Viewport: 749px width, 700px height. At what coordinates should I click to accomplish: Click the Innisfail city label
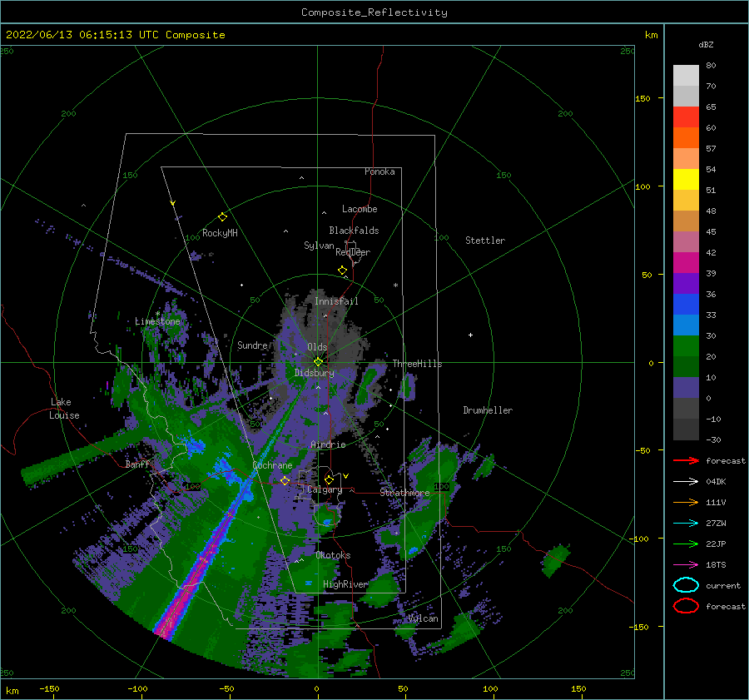pyautogui.click(x=336, y=301)
